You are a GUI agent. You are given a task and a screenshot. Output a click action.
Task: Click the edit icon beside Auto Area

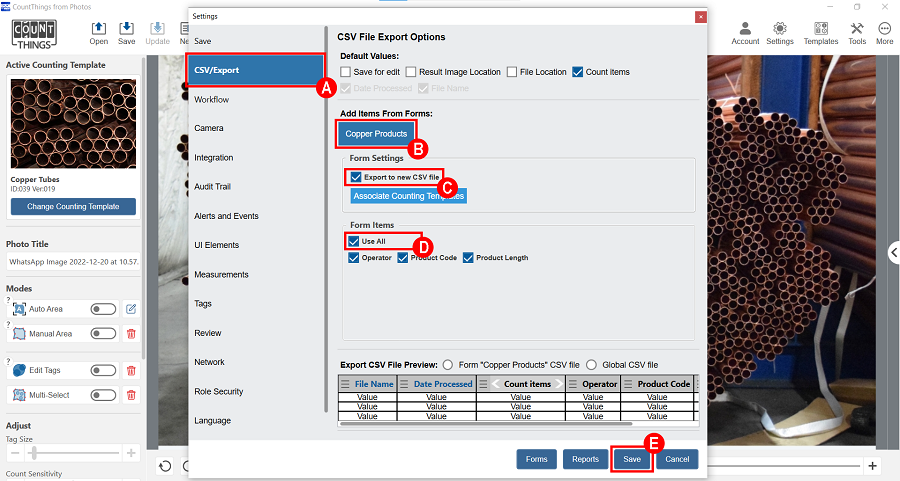(131, 309)
